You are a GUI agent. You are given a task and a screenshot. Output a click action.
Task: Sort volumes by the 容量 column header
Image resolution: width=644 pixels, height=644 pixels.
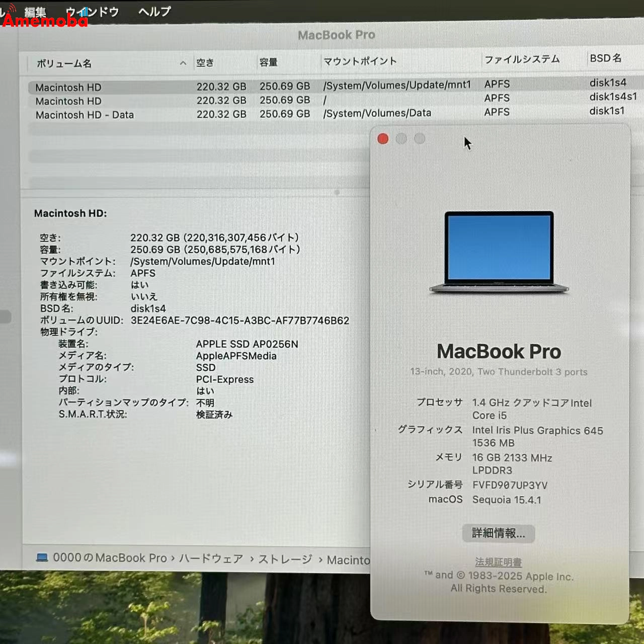pos(269,62)
